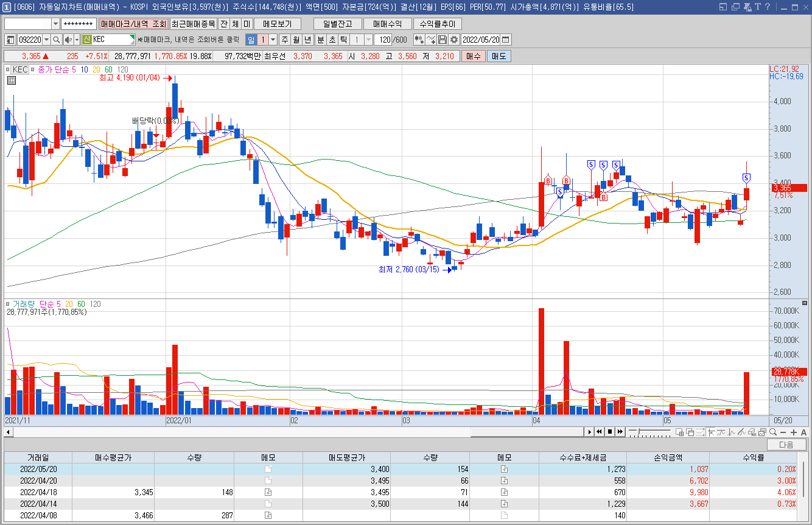Screen dimensions: 812x525
Task: Click the overlay windows chart icon
Action: click(x=690, y=432)
